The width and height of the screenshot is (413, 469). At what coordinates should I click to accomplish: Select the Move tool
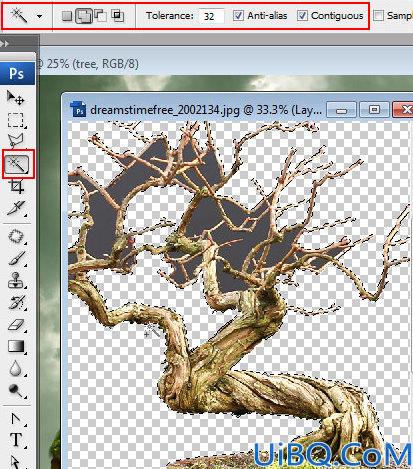tap(15, 97)
